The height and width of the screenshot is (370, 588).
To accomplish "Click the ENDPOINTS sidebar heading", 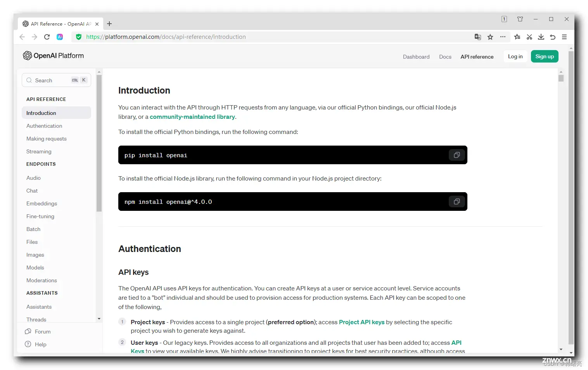I will tap(41, 164).
